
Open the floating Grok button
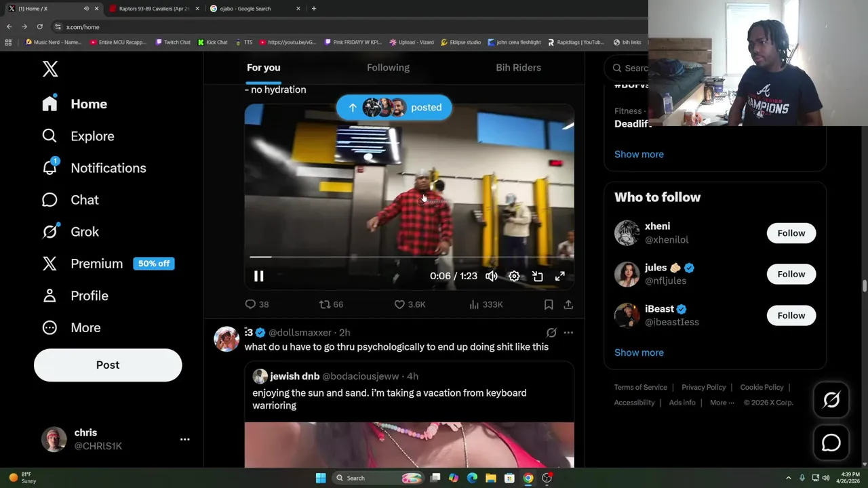point(831,400)
